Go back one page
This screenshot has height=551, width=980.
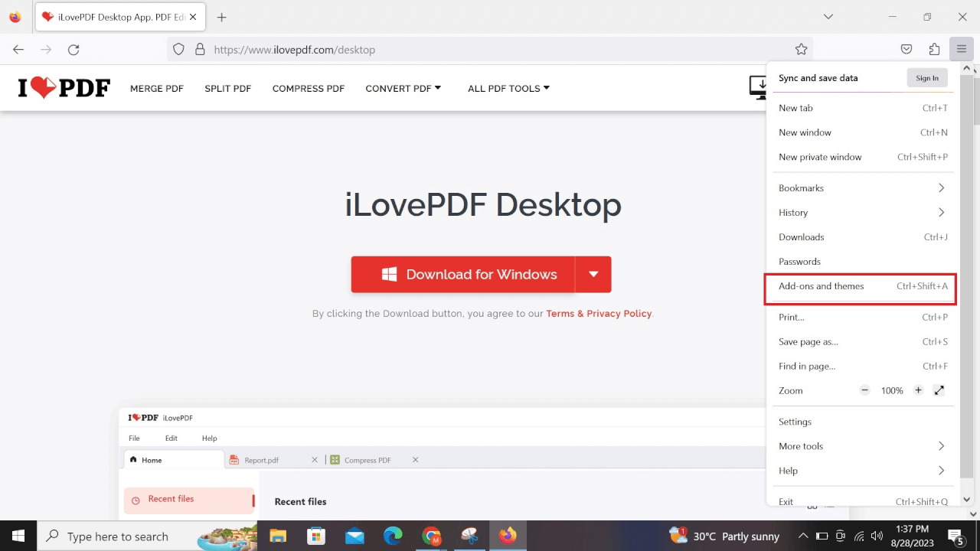tap(18, 50)
